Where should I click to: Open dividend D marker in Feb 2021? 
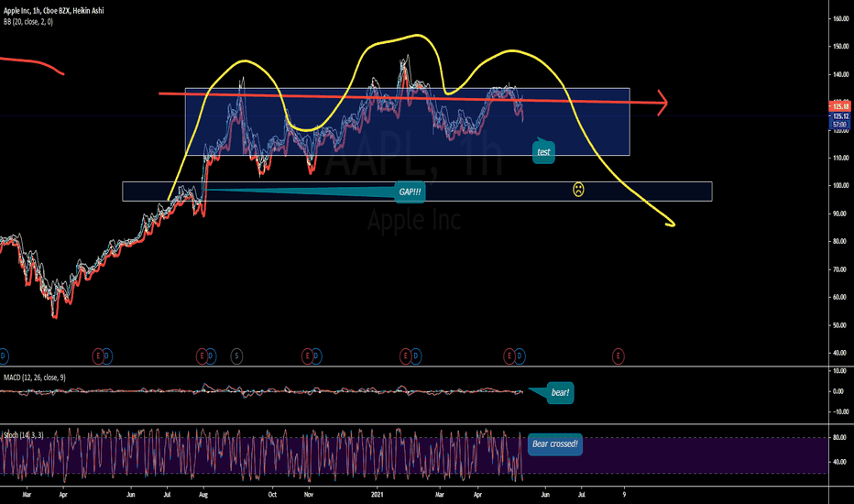pyautogui.click(x=416, y=356)
